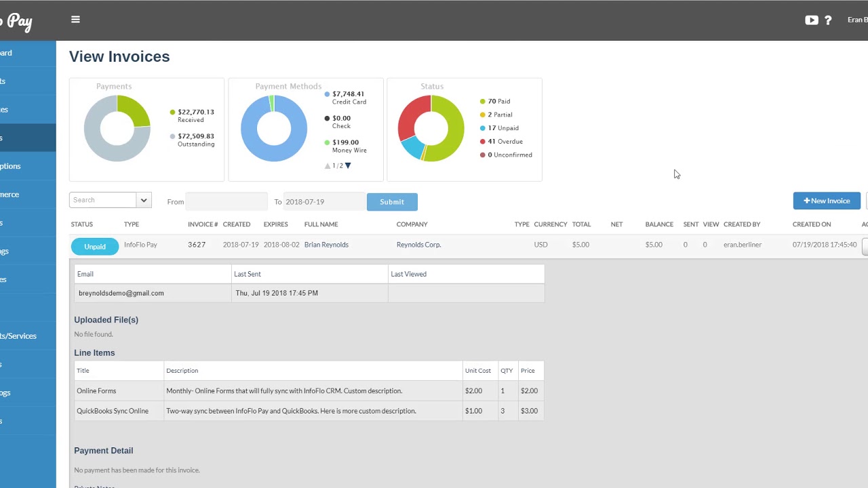
Task: Click the InfoFlo Pay logo
Action: (16, 22)
